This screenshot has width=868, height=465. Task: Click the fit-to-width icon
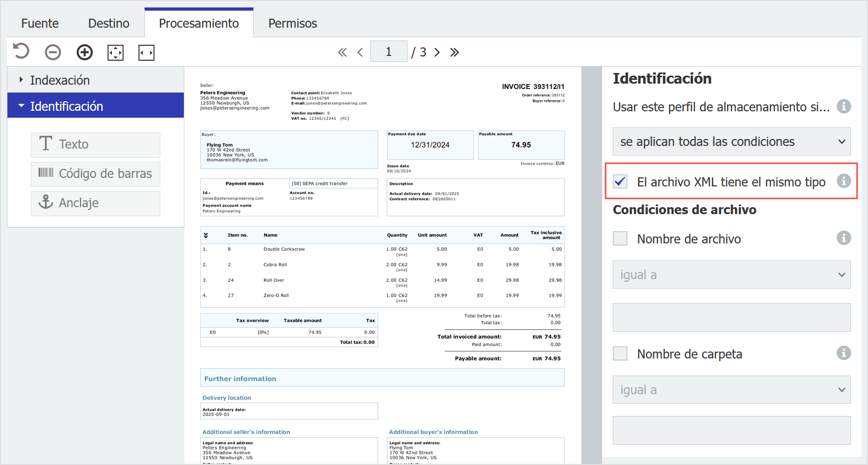click(147, 52)
